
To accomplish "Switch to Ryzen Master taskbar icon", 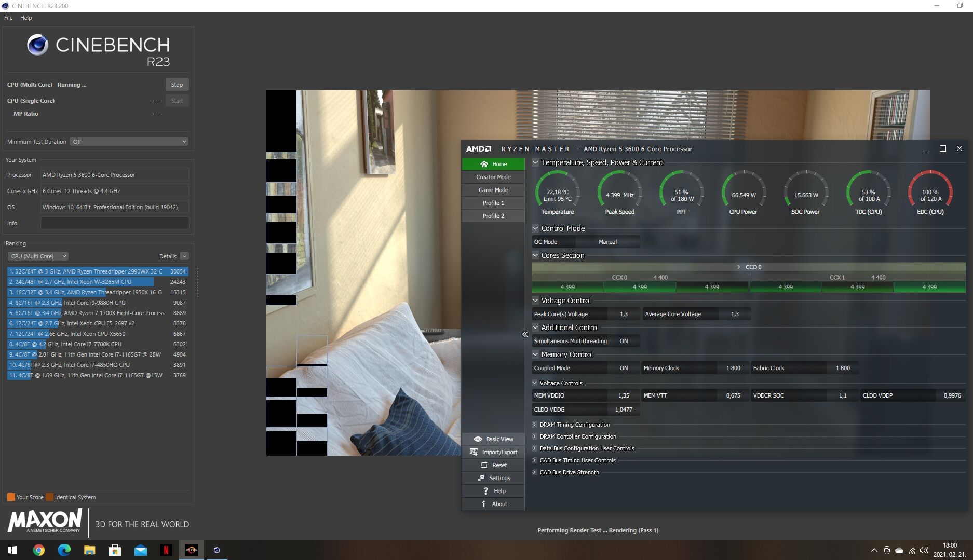I will click(191, 550).
